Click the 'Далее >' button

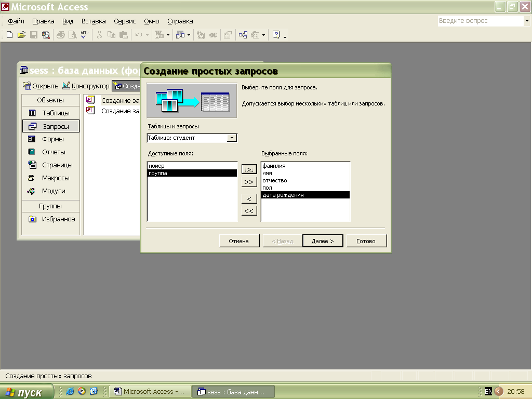click(x=323, y=241)
